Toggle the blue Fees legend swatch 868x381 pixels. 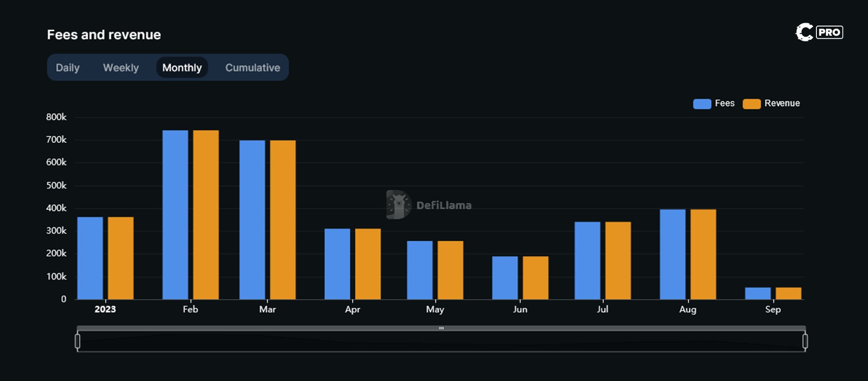(x=702, y=104)
